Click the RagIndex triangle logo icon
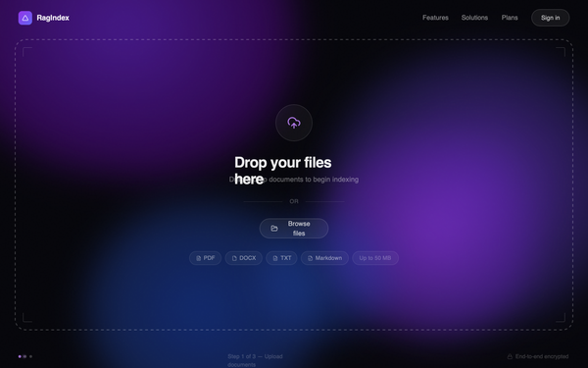This screenshot has height=368, width=588. click(25, 18)
